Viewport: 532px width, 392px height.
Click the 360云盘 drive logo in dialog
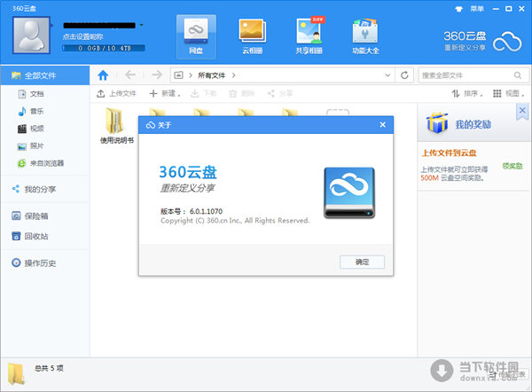tap(349, 192)
